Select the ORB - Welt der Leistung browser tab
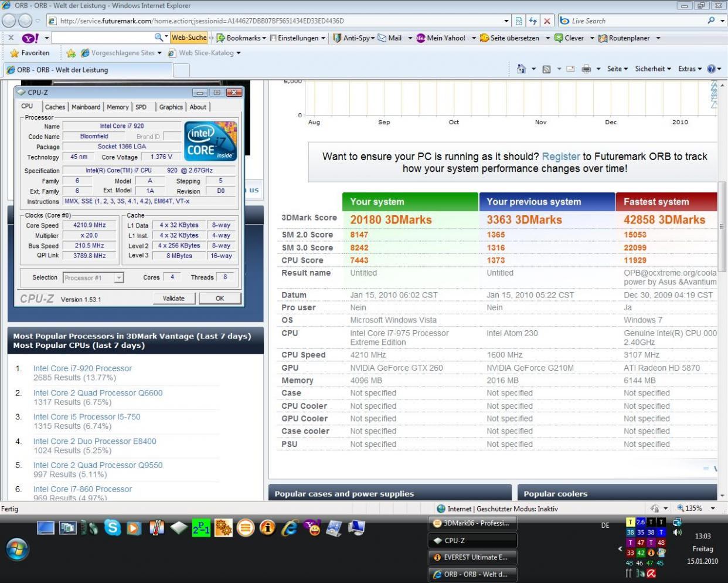 point(88,70)
